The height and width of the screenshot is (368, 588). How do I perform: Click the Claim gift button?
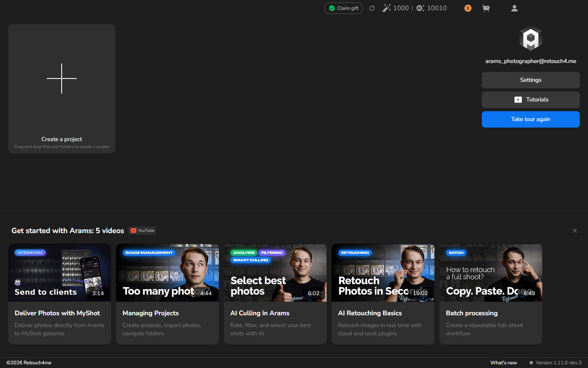click(343, 8)
